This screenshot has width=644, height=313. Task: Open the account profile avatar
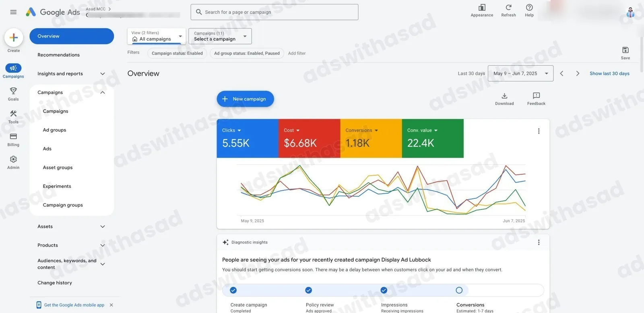click(x=630, y=12)
